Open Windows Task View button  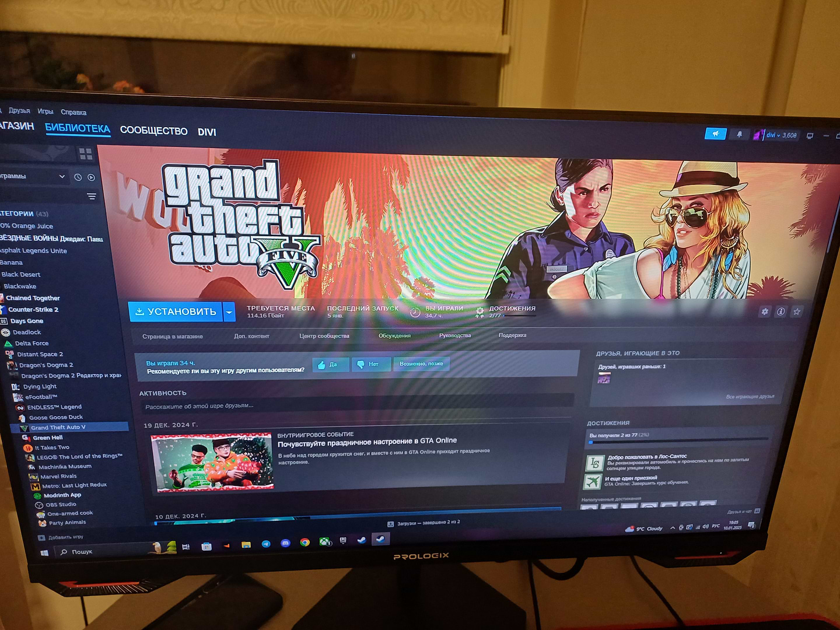185,547
